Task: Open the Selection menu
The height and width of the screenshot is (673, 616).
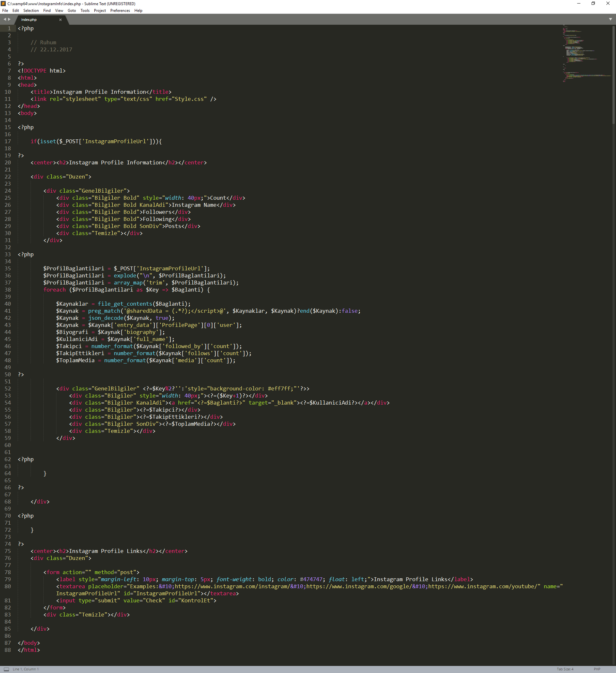Action: [31, 11]
